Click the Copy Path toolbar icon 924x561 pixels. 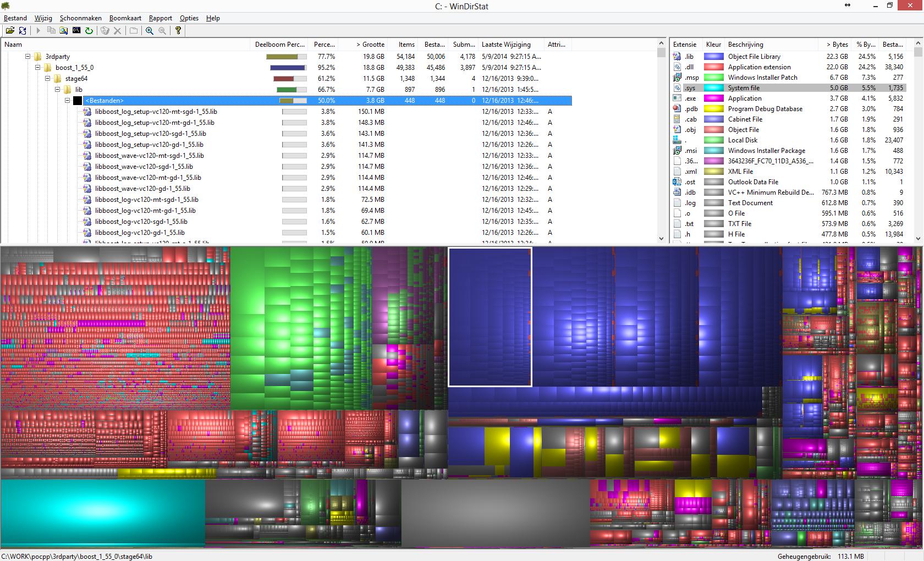(51, 31)
